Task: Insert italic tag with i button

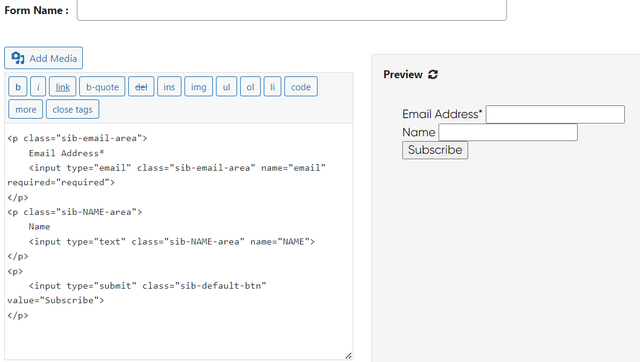Action: point(38,87)
